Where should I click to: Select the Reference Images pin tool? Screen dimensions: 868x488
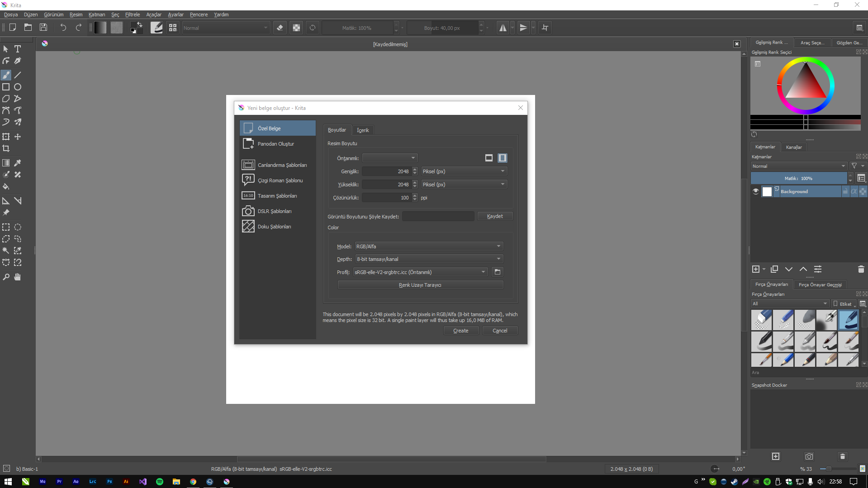(6, 213)
